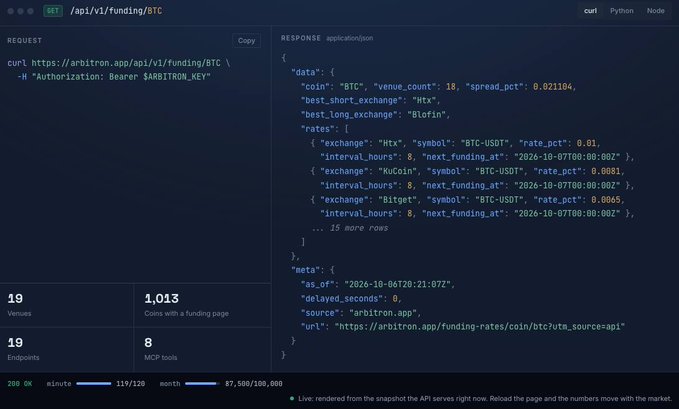Select the "15 more rows" note

(350, 228)
